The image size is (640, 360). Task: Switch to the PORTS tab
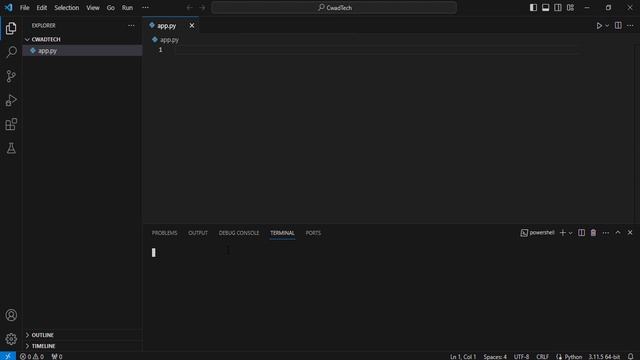click(x=313, y=233)
